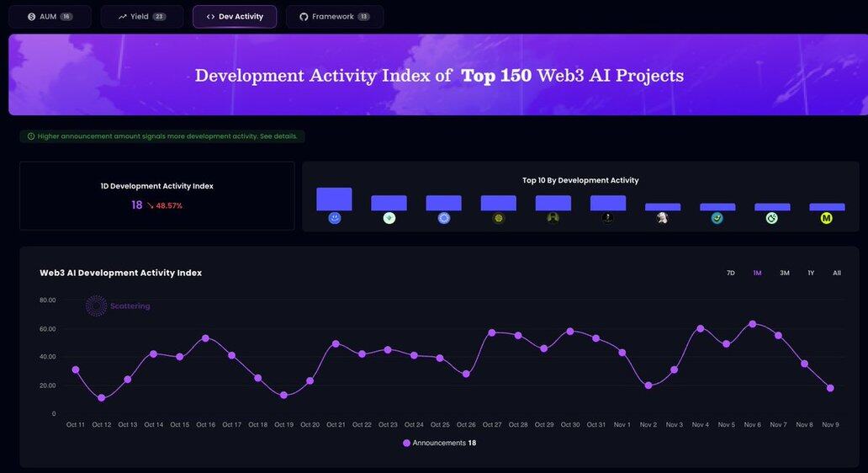This screenshot has width=868, height=473.
Task: Click the yellow M project icon
Action: click(x=826, y=218)
